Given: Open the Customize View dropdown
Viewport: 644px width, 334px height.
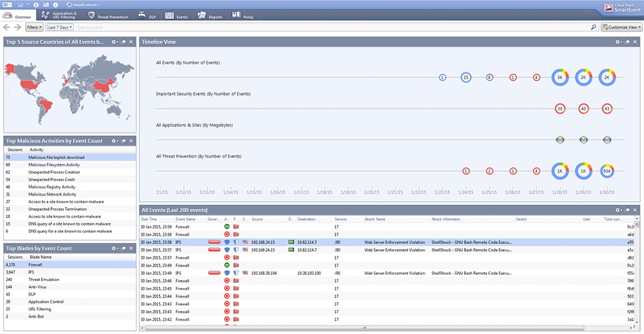Looking at the screenshot, I should pyautogui.click(x=622, y=27).
